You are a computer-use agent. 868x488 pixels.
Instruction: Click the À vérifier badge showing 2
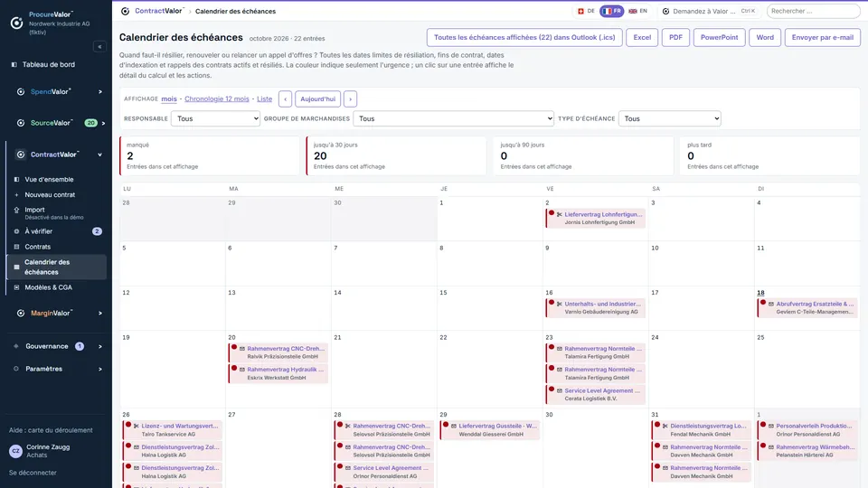click(97, 231)
